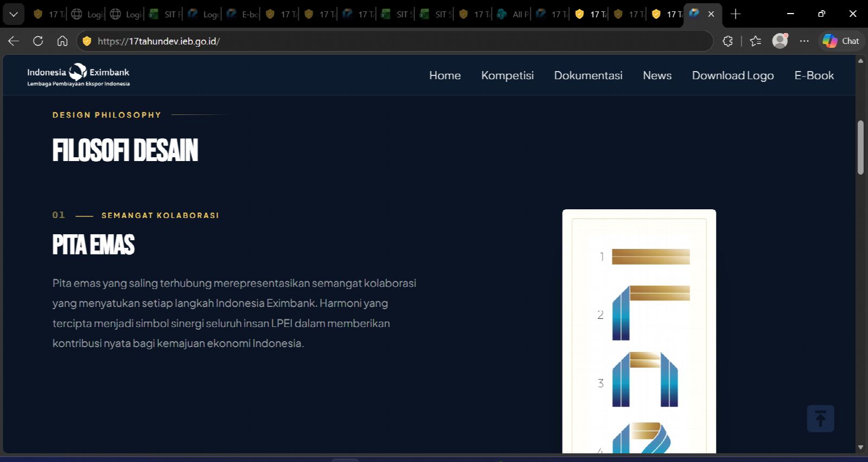868x462 pixels.
Task: Focus the address bar showing 17tahundev.ieb.go.id
Action: pyautogui.click(x=395, y=41)
